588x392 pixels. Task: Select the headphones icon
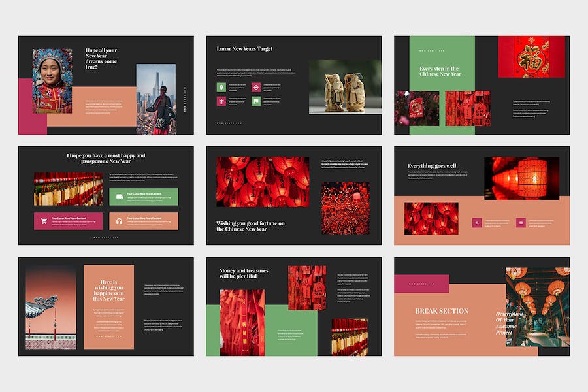(120, 221)
